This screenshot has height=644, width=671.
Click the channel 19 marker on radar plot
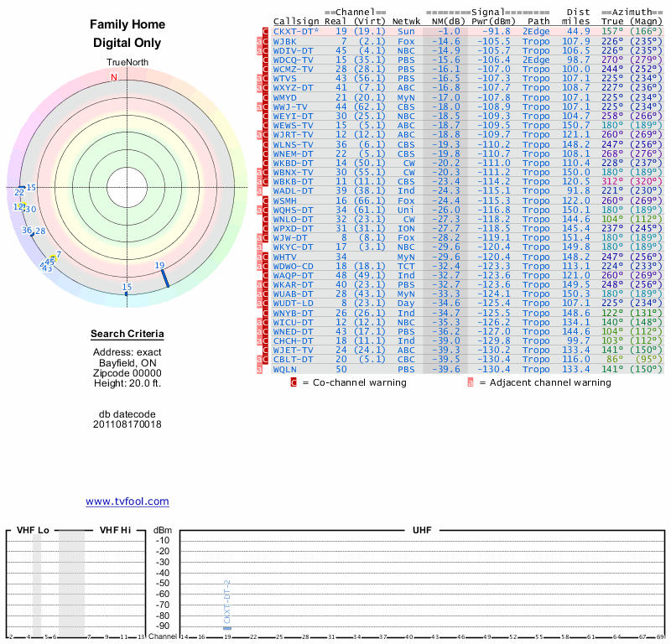click(x=165, y=276)
